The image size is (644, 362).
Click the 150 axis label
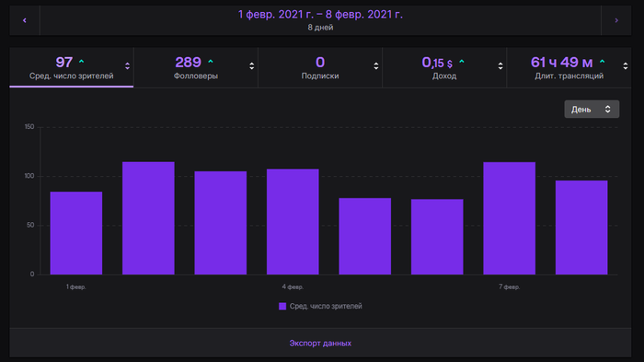(x=29, y=127)
